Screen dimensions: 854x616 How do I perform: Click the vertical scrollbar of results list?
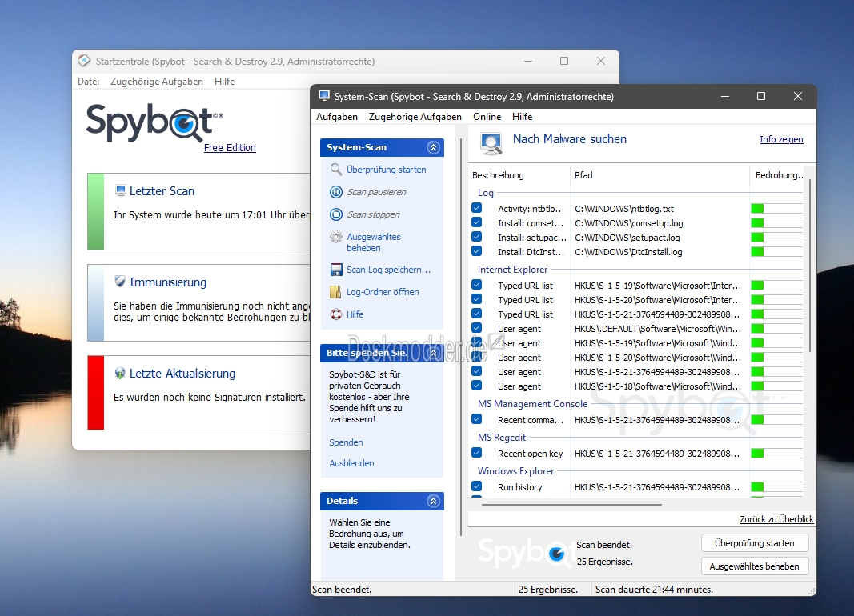tap(810, 265)
